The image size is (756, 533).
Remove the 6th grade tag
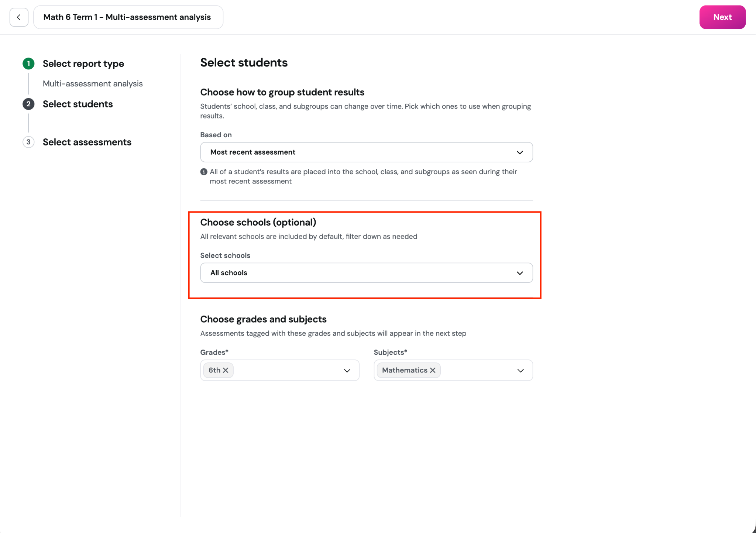coord(226,370)
